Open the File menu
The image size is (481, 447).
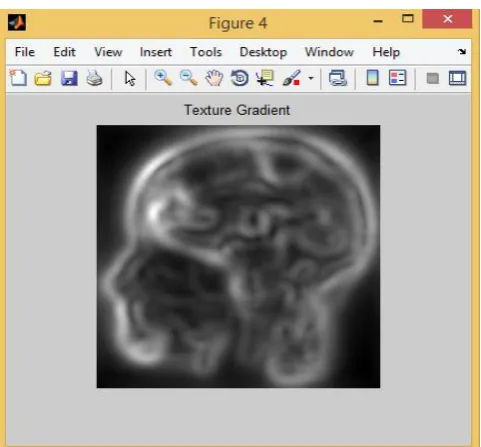tap(25, 52)
